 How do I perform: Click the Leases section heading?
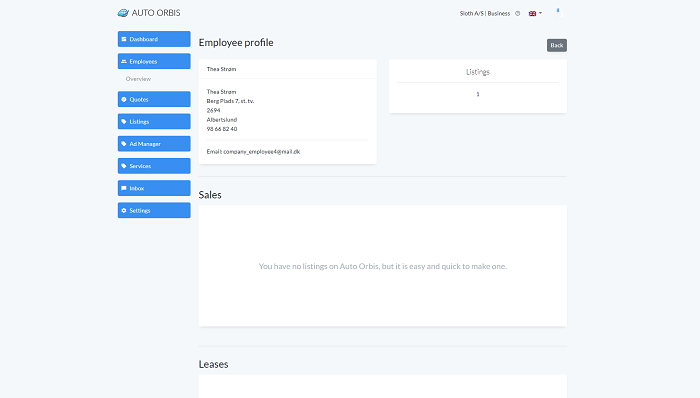pyautogui.click(x=213, y=364)
